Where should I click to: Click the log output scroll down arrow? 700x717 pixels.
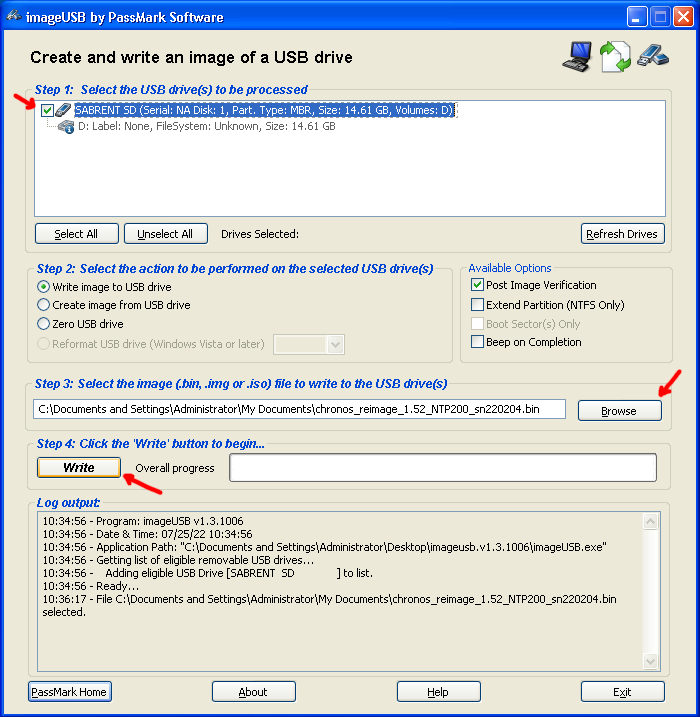(650, 661)
